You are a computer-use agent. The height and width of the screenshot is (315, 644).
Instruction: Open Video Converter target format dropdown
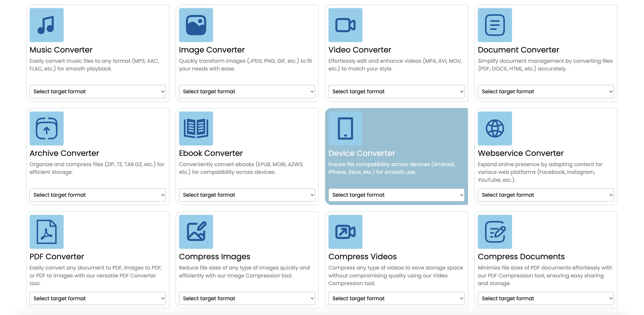point(396,92)
